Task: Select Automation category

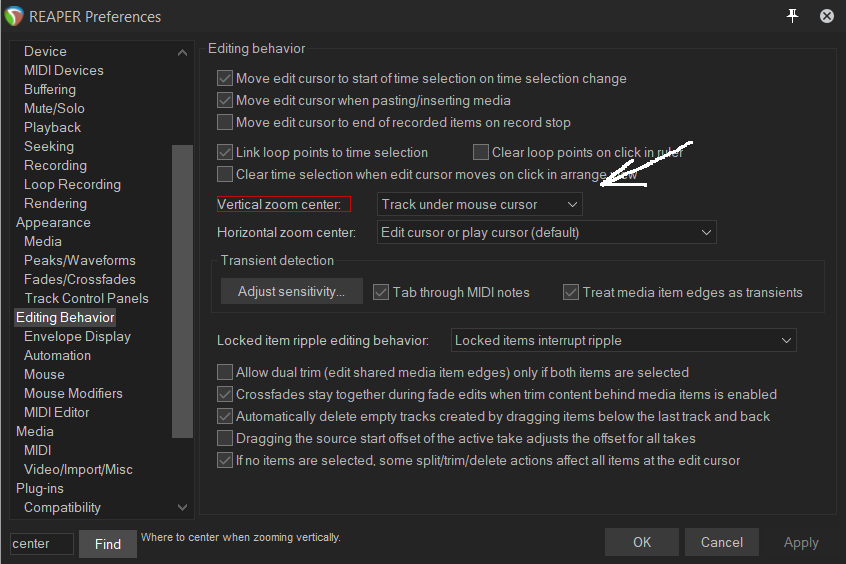Action: tap(57, 356)
